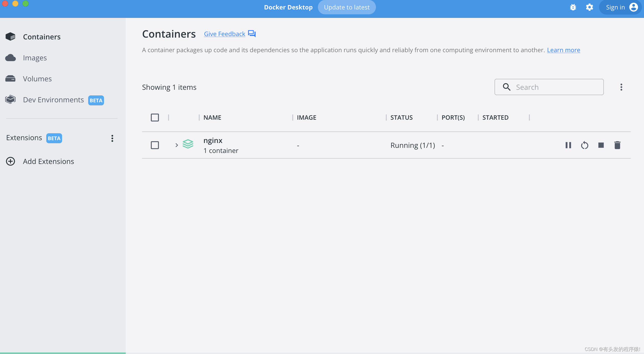644x354 pixels.
Task: Stop the nginx container
Action: [x=601, y=145]
